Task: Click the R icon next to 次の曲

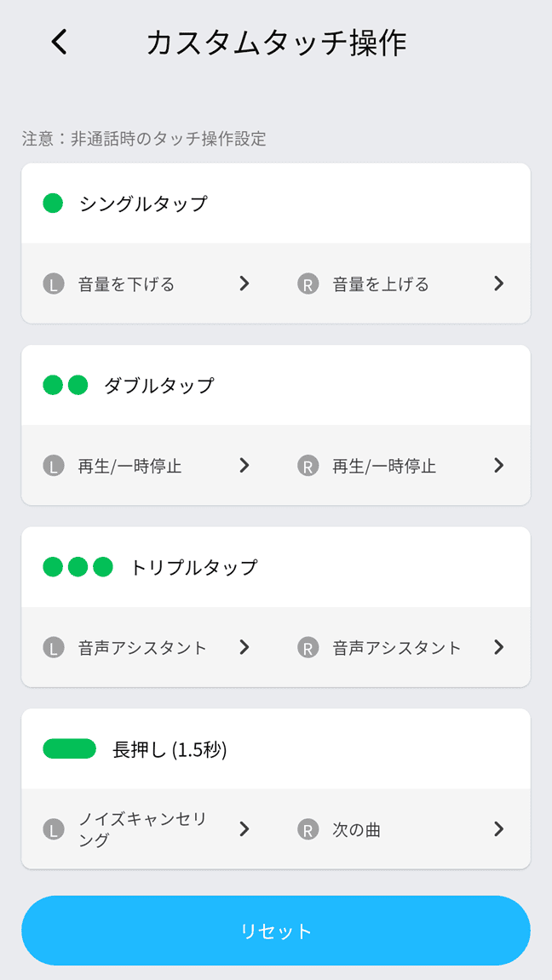Action: pos(308,829)
